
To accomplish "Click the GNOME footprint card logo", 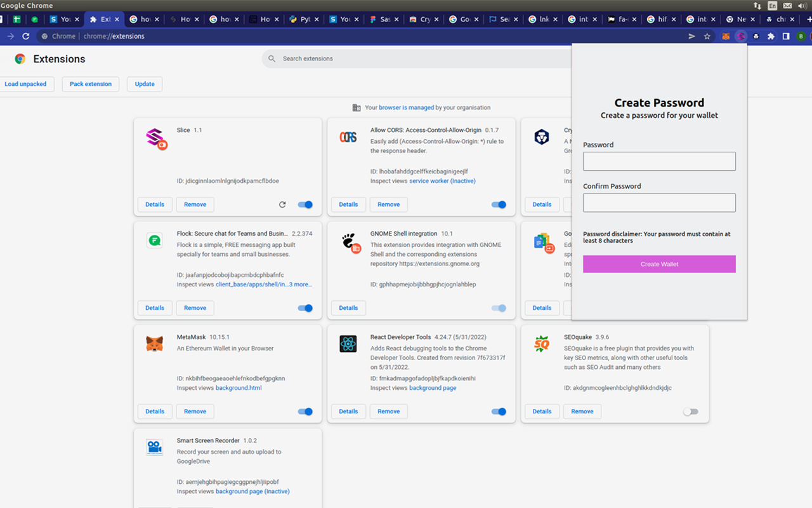I will pyautogui.click(x=350, y=242).
